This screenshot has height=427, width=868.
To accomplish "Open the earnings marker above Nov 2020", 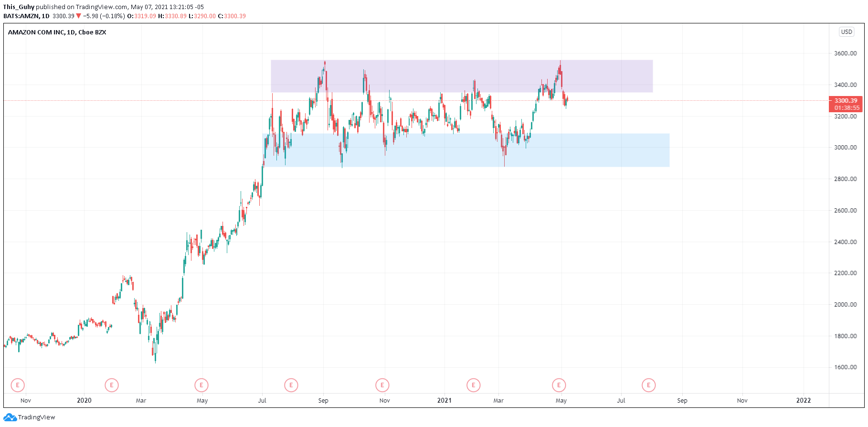I will pyautogui.click(x=382, y=385).
